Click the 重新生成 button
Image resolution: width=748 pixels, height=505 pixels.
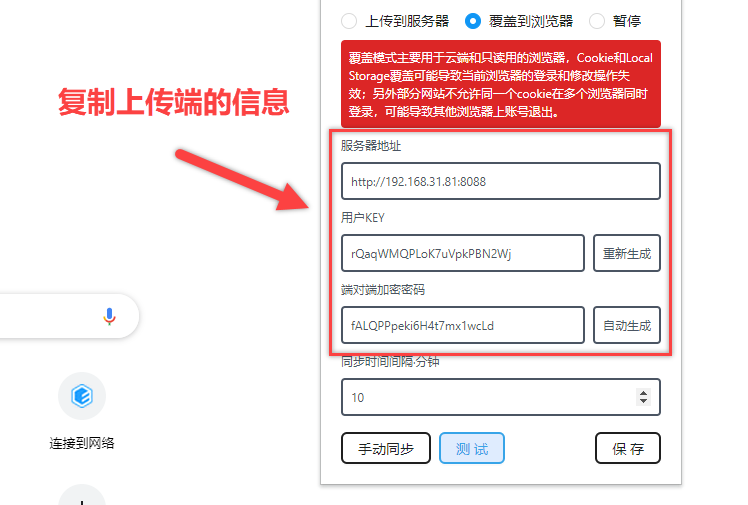627,253
